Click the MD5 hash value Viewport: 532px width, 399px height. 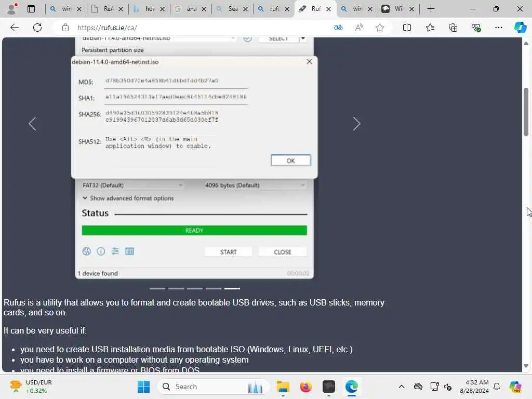tap(162, 81)
